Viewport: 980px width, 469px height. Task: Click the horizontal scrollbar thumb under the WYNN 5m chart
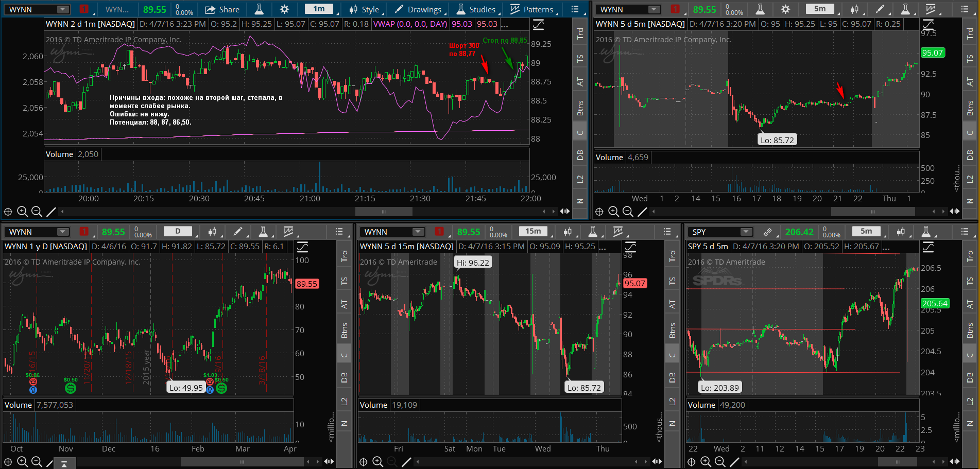coord(873,212)
